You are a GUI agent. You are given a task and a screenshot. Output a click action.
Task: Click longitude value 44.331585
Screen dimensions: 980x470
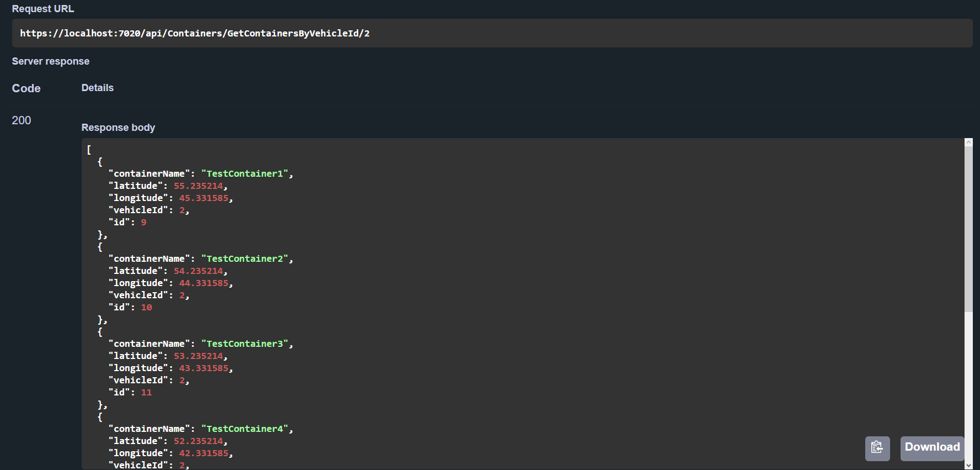click(204, 283)
